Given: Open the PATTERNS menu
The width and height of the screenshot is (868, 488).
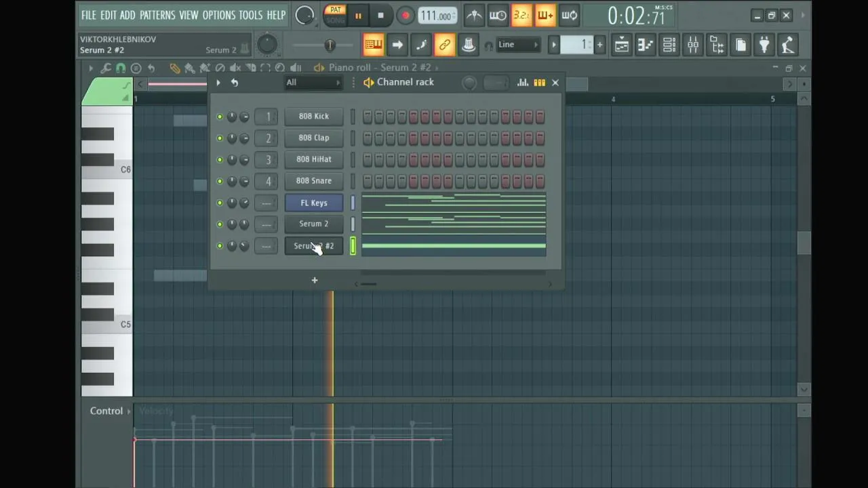Looking at the screenshot, I should tap(157, 15).
